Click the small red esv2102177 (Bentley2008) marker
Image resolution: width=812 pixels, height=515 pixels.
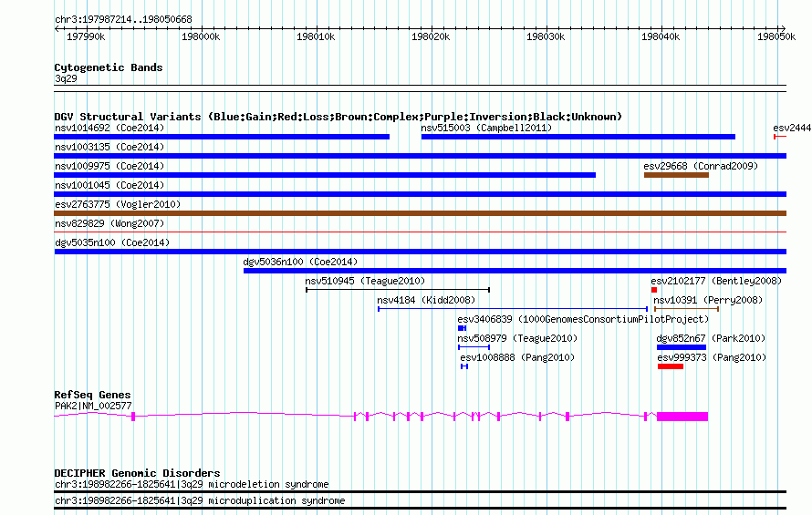pyautogui.click(x=654, y=290)
